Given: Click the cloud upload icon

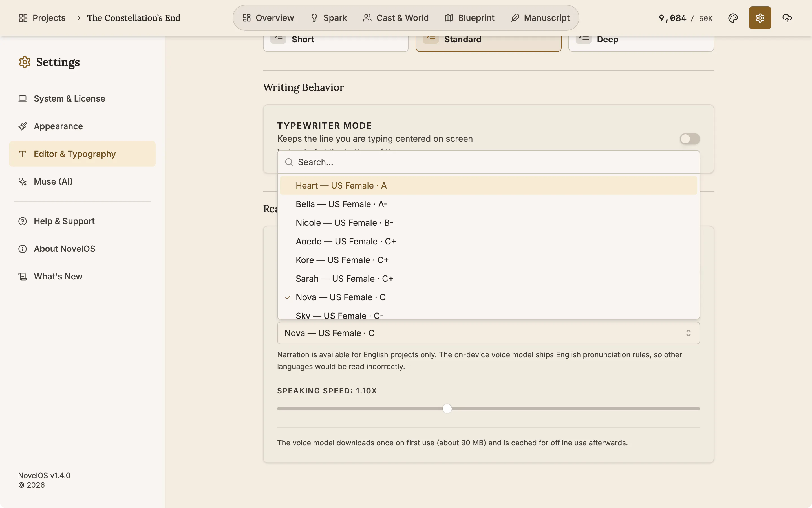Looking at the screenshot, I should click(787, 18).
